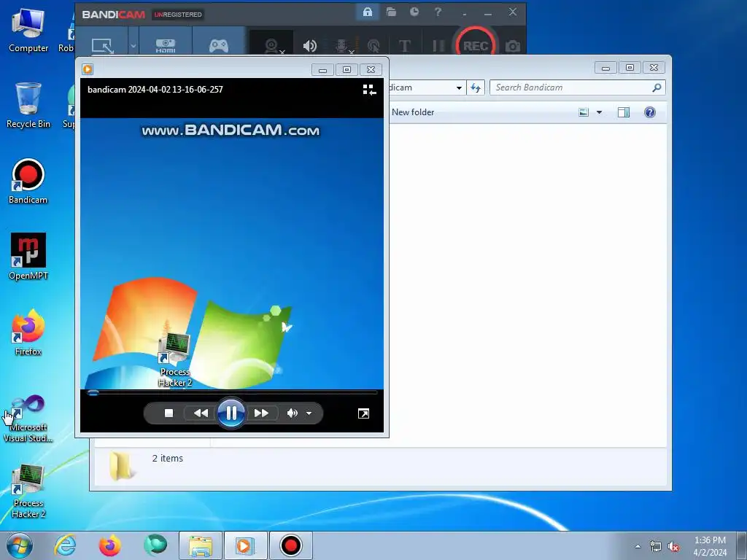Open Explorer help icon
This screenshot has height=560, width=747.
coord(650,112)
